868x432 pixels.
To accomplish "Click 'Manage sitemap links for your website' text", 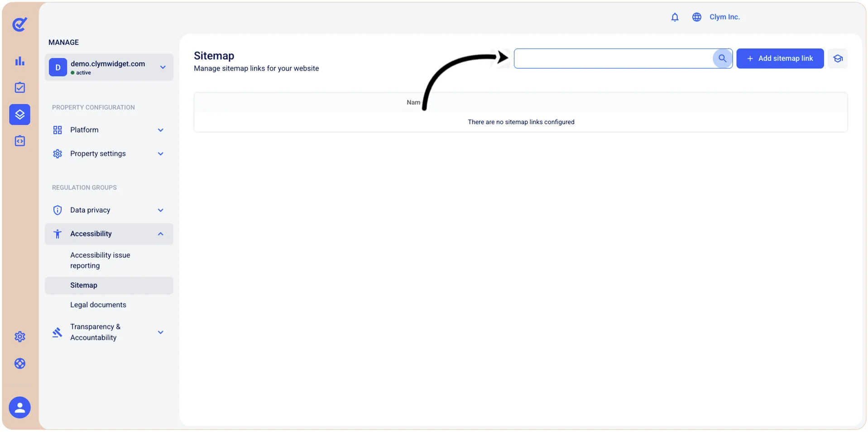I will click(256, 68).
